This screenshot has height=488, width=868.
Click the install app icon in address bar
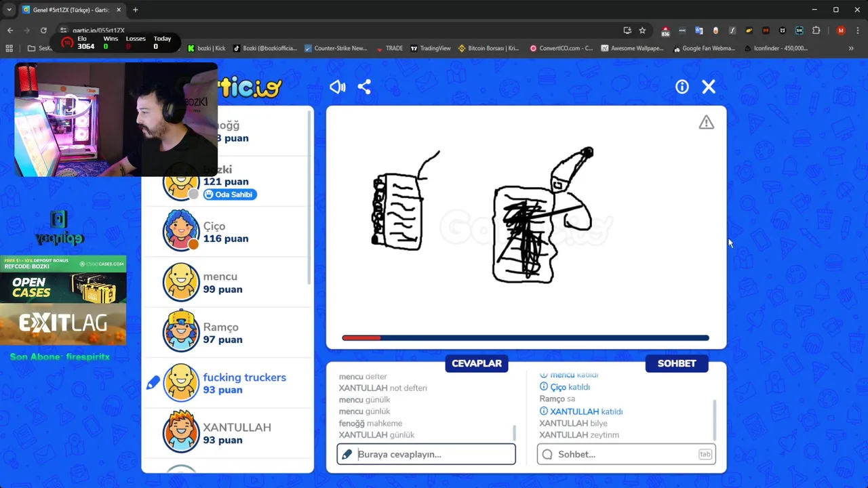coord(627,30)
